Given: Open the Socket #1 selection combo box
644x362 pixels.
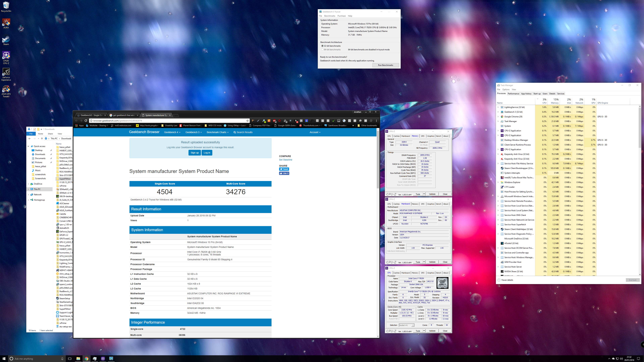Looking at the screenshot, I should [407, 325].
